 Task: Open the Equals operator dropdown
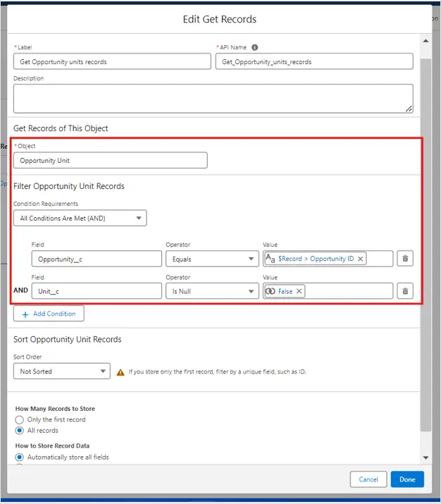211,259
